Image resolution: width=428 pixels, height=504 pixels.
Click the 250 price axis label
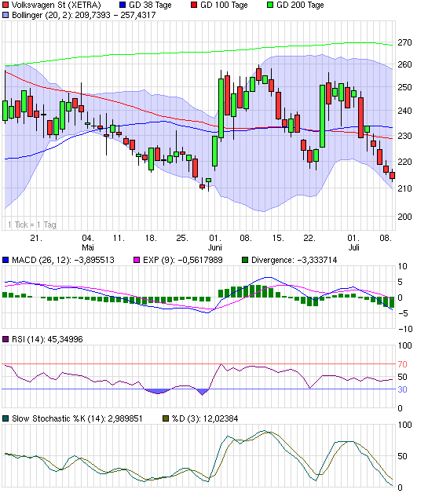[404, 87]
